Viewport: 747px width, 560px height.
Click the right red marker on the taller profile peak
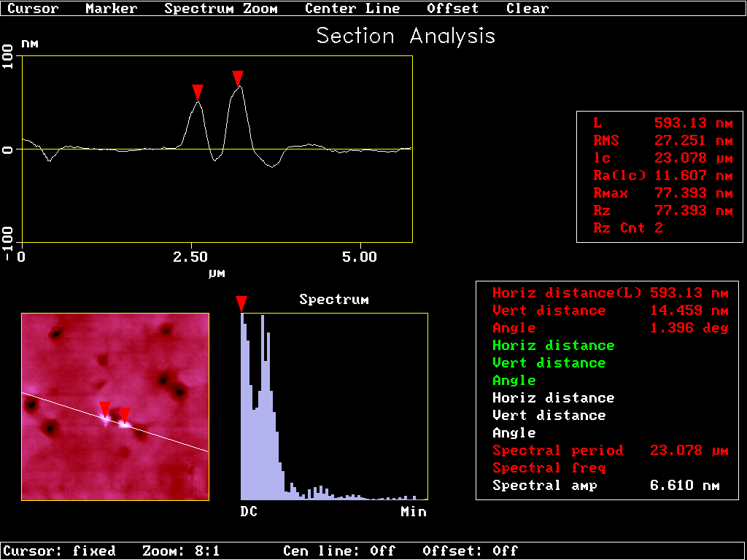click(x=237, y=78)
